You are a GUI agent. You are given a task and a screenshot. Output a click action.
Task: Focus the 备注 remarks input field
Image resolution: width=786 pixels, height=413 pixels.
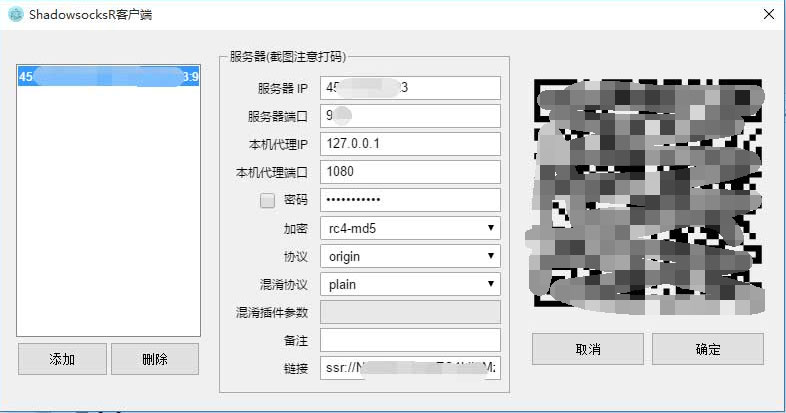pos(410,340)
